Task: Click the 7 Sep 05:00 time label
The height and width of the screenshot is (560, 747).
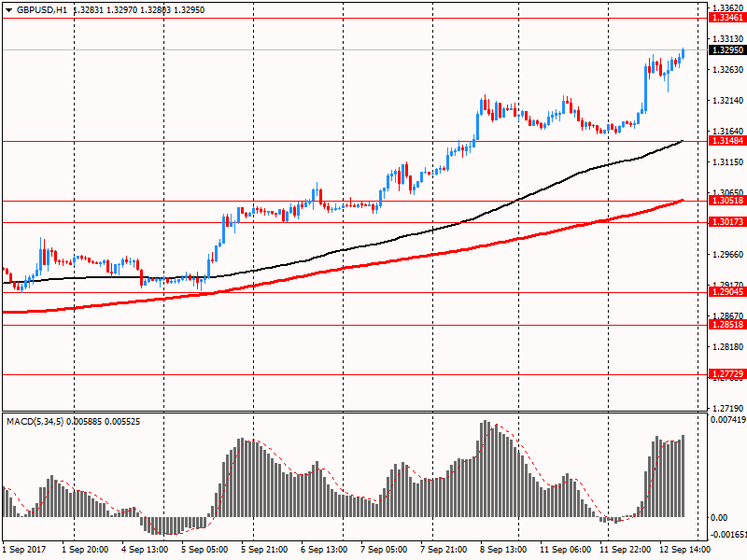Action: [x=384, y=550]
